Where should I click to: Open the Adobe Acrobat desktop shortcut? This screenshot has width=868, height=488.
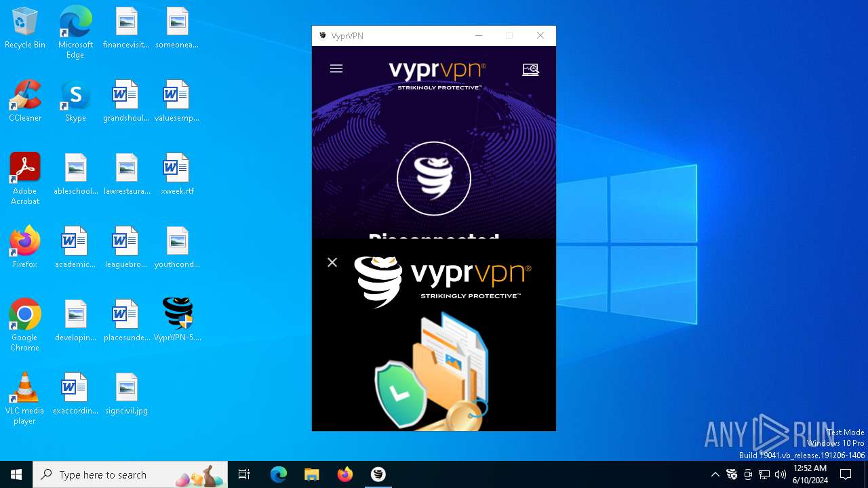pyautogui.click(x=25, y=179)
